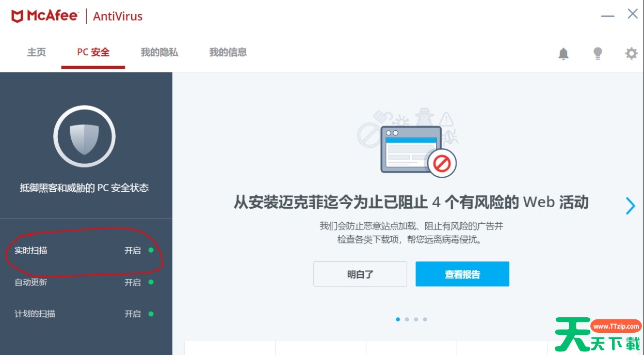Click the McAfee logo
The width and height of the screenshot is (644, 355).
coord(44,16)
